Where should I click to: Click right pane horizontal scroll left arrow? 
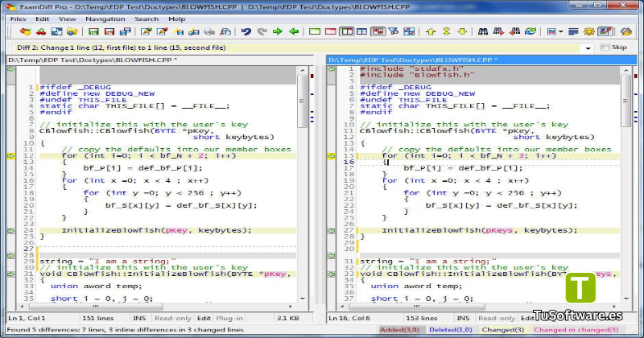342,307
